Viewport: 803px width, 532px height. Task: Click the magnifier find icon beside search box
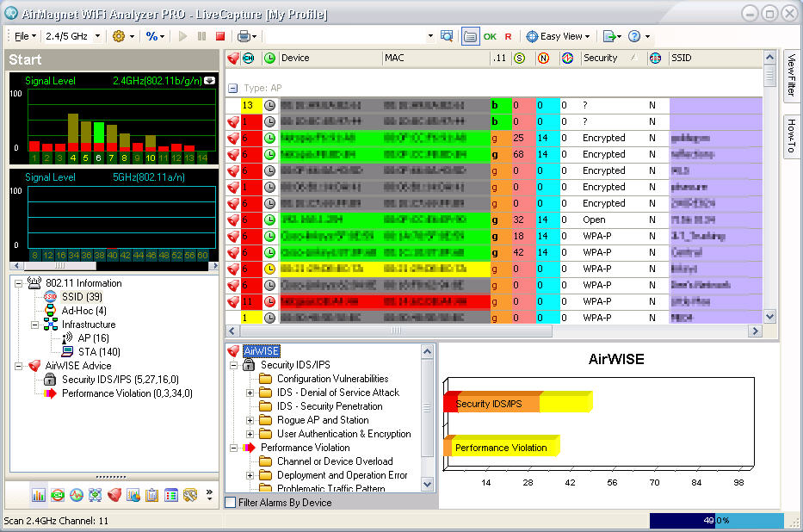[447, 36]
